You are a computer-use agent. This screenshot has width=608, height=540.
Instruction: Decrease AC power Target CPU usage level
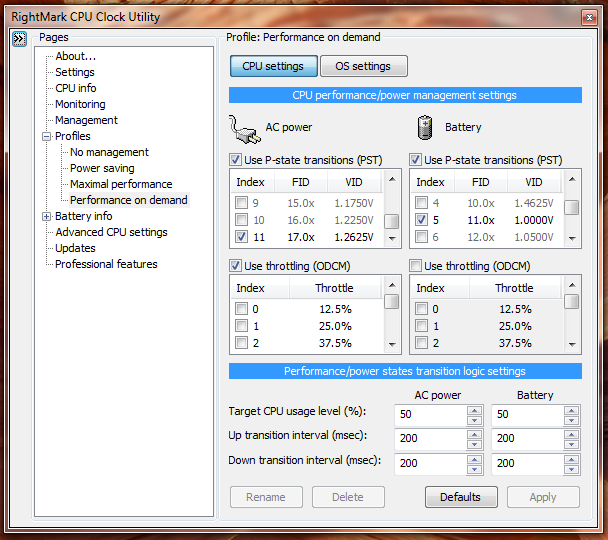(475, 420)
